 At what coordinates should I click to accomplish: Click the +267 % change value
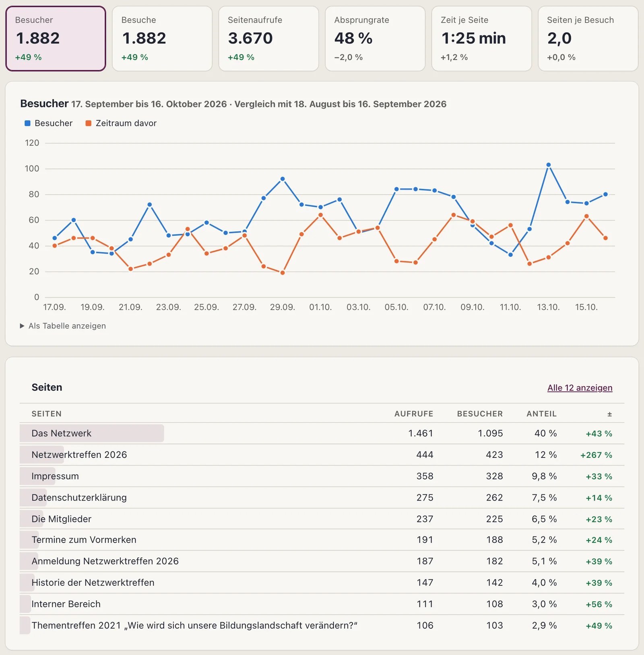596,455
